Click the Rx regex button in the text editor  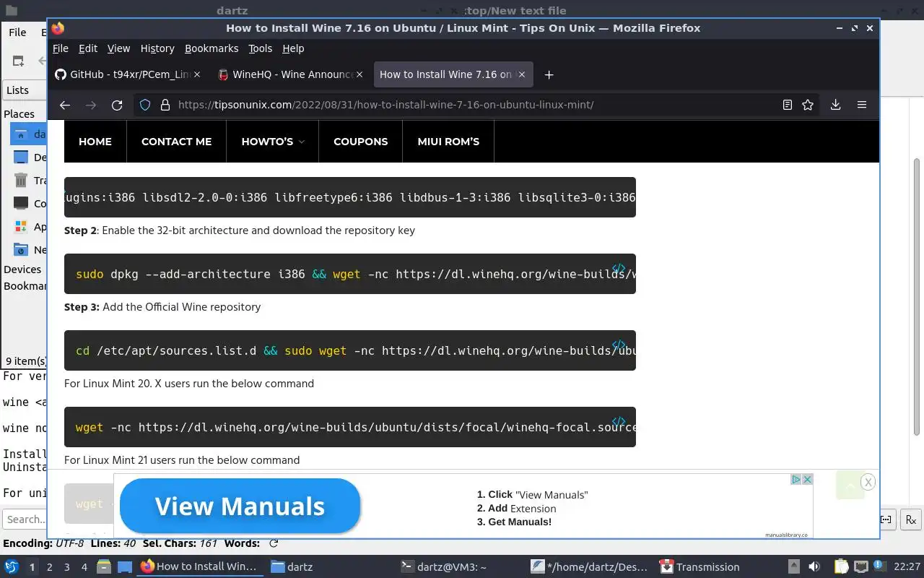point(911,519)
